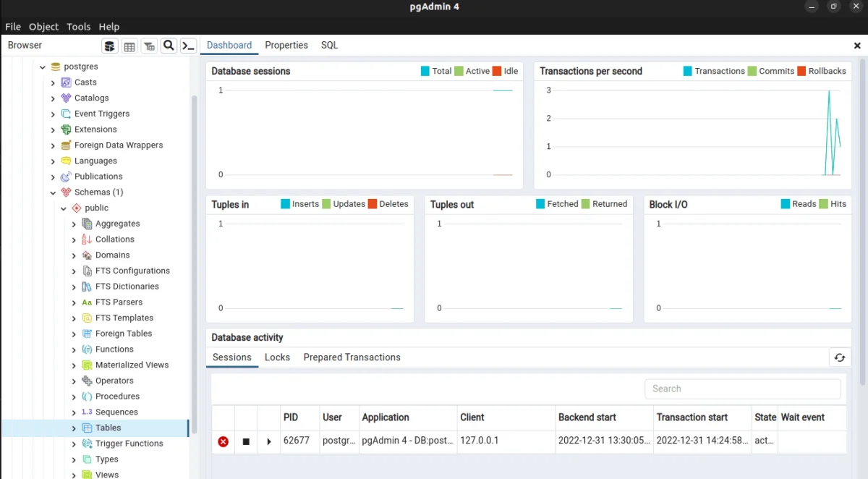Viewport: 868px width, 479px height.
Task: Switch to the SQL tab
Action: (329, 45)
